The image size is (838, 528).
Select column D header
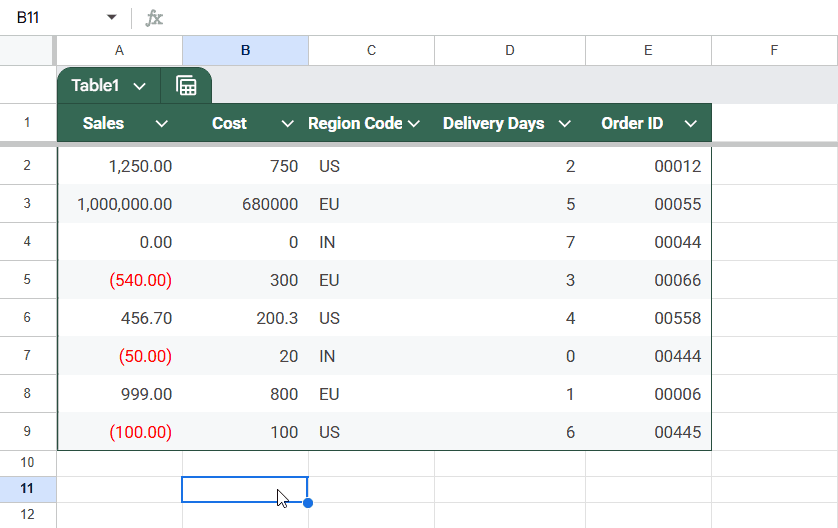[x=510, y=51]
